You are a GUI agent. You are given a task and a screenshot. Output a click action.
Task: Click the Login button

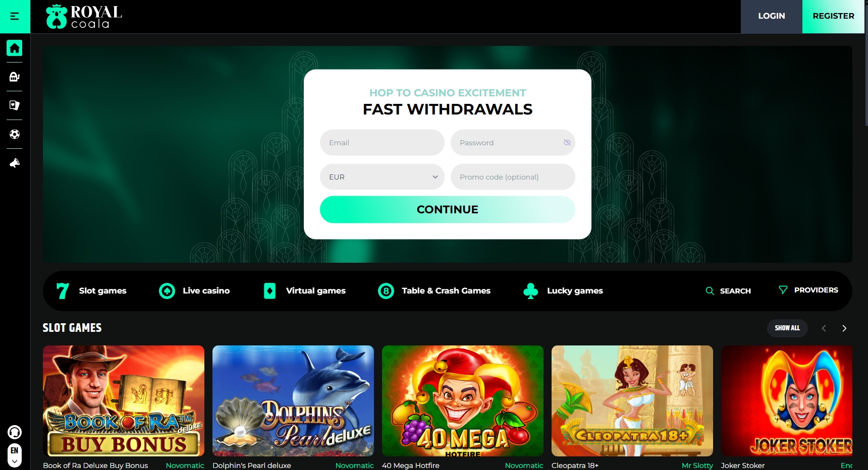pyautogui.click(x=772, y=17)
